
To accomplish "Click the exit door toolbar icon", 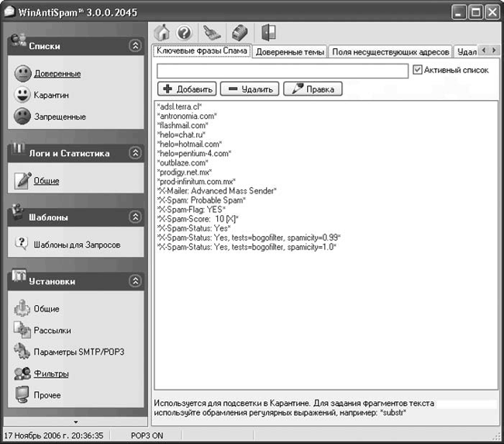I will point(268,33).
